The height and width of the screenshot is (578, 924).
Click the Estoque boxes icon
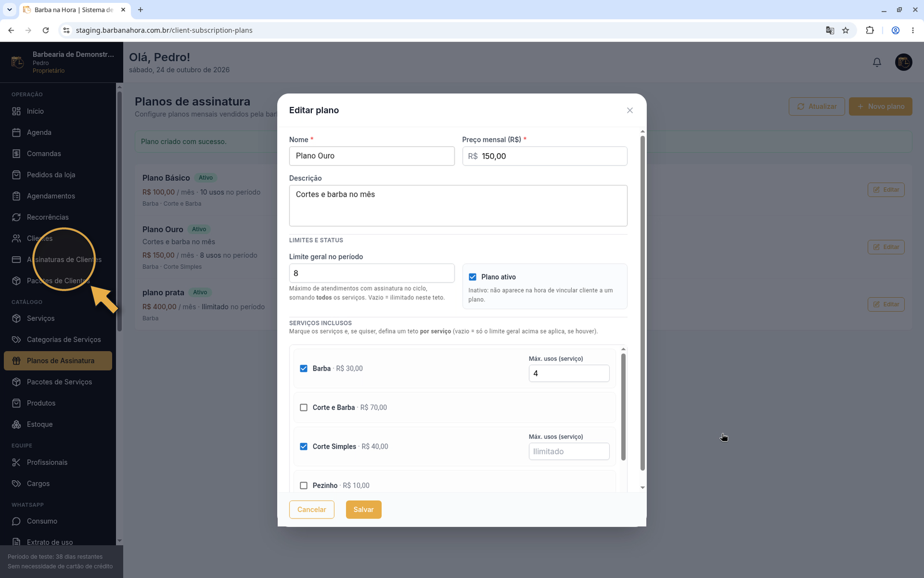pyautogui.click(x=16, y=424)
